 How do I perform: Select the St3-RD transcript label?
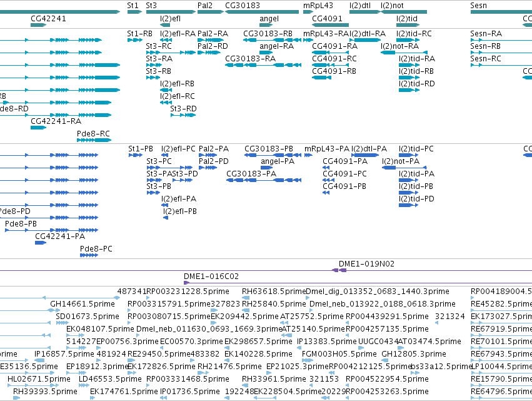(x=183, y=109)
